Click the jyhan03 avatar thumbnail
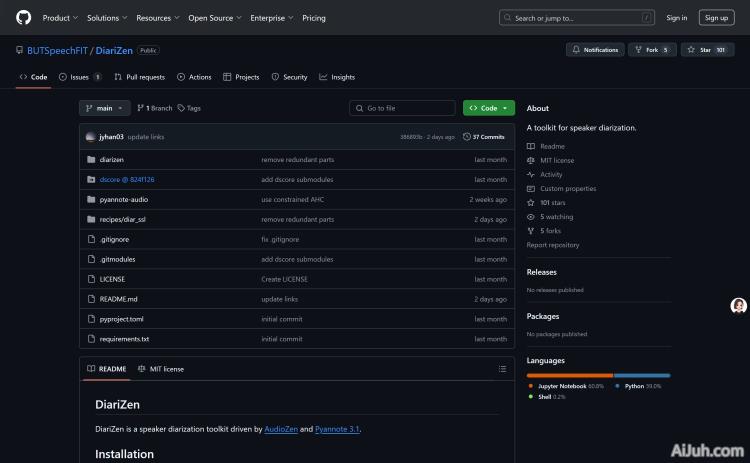Image resolution: width=750 pixels, height=463 pixels. (91, 137)
